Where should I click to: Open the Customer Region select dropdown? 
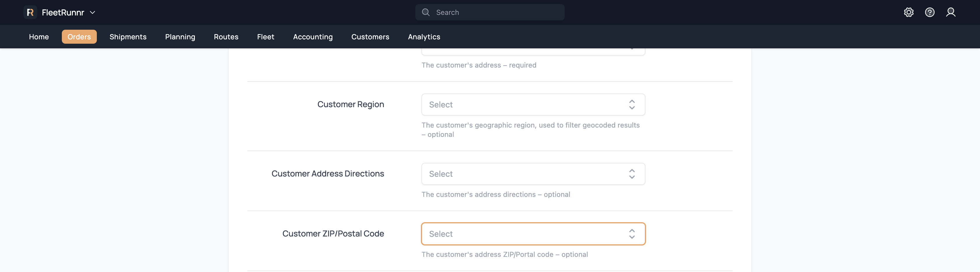[525, 105]
